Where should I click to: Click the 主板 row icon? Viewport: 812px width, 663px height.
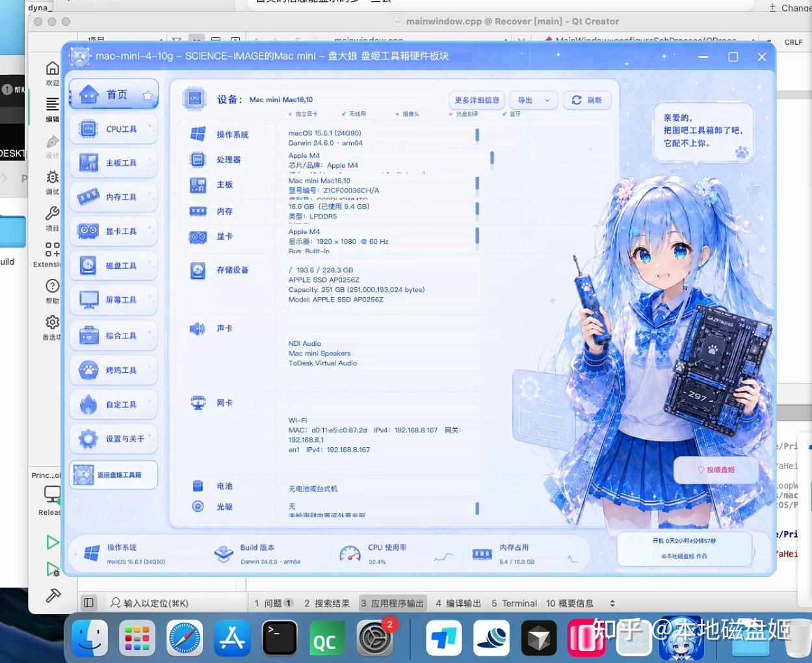198,185
